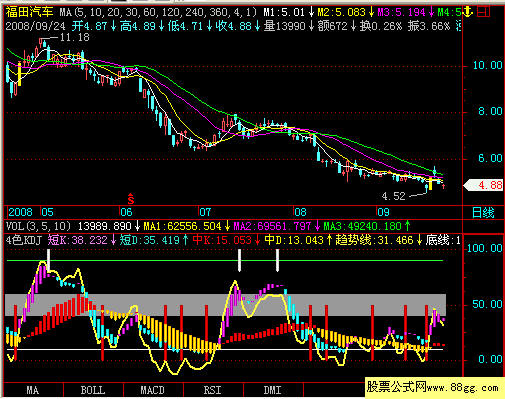Click the 07 month marker on time axis
This screenshot has width=505, height=399.
pyautogui.click(x=205, y=212)
